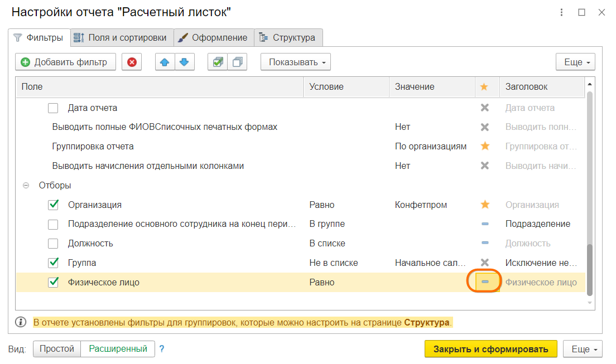This screenshot has height=364, width=616.
Task: Click the scrollbar up arrow of the list
Action: 589,84
